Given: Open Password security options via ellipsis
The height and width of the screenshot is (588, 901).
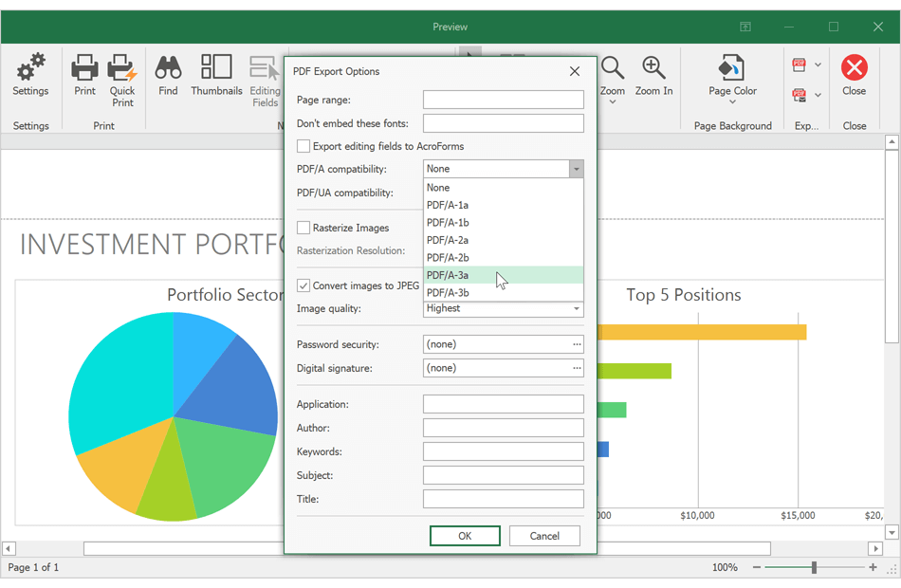Looking at the screenshot, I should pos(576,343).
